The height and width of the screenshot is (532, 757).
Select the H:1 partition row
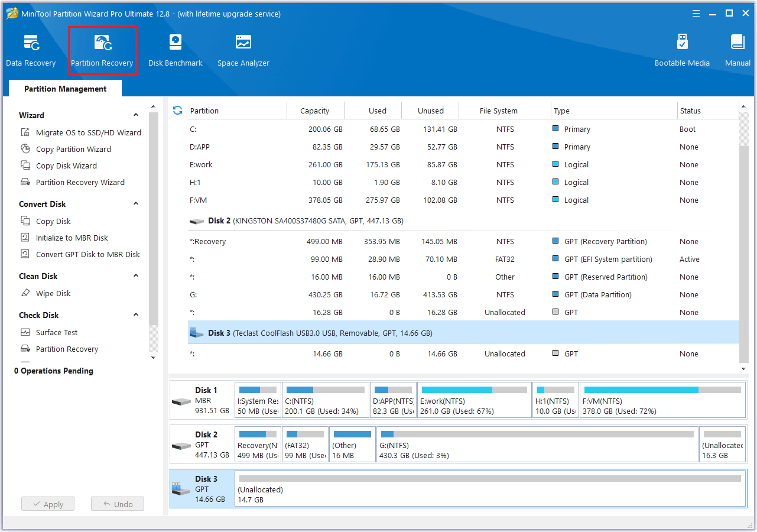pos(463,182)
